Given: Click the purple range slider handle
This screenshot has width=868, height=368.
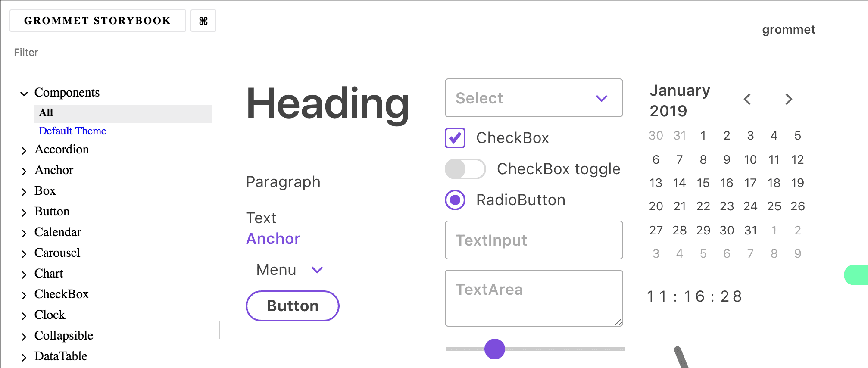Looking at the screenshot, I should coord(495,349).
